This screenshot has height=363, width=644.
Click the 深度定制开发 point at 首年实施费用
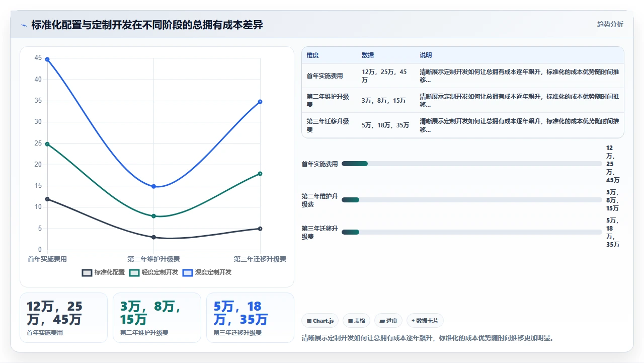[x=47, y=59]
